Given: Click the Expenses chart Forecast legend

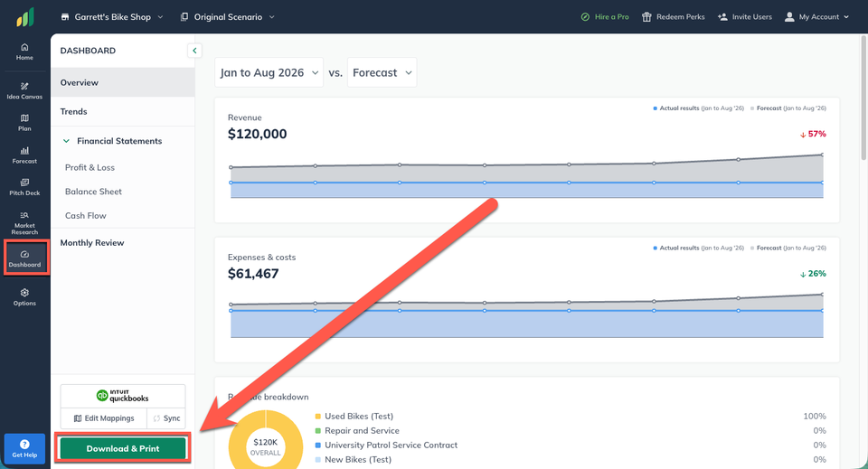Looking at the screenshot, I should click(x=788, y=249).
